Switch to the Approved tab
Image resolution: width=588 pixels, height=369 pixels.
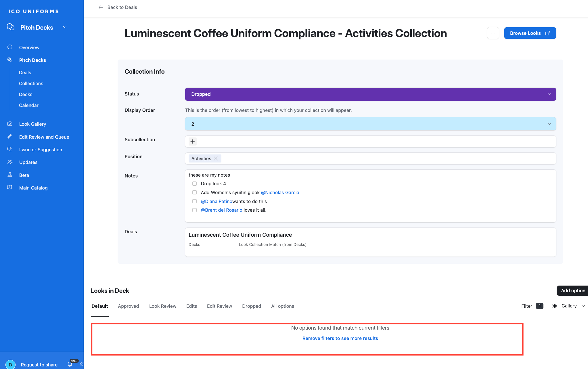(x=128, y=306)
